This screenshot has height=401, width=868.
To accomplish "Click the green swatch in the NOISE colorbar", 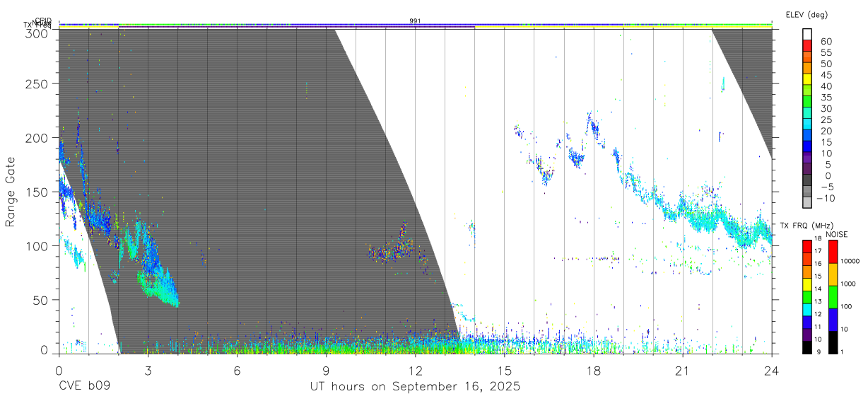I will pos(833,297).
